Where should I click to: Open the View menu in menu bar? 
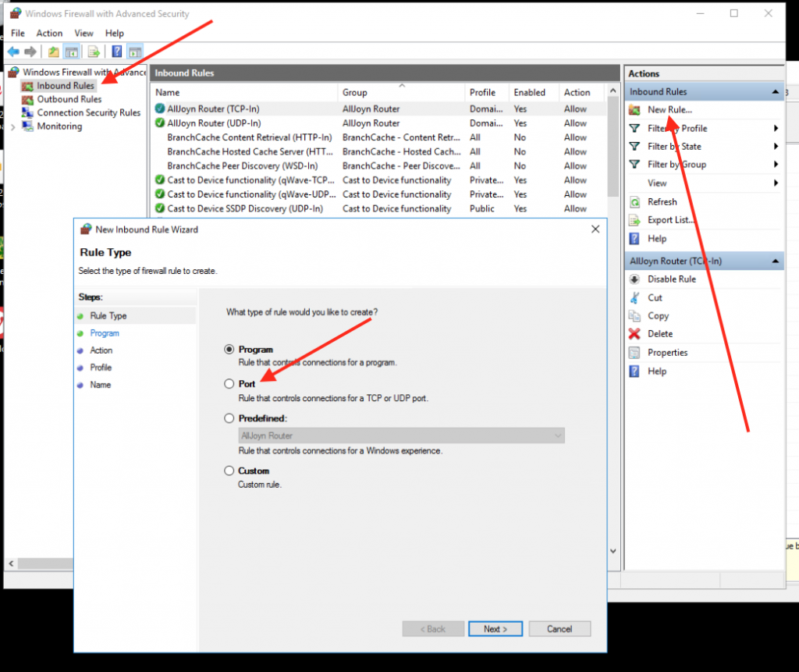pos(83,34)
